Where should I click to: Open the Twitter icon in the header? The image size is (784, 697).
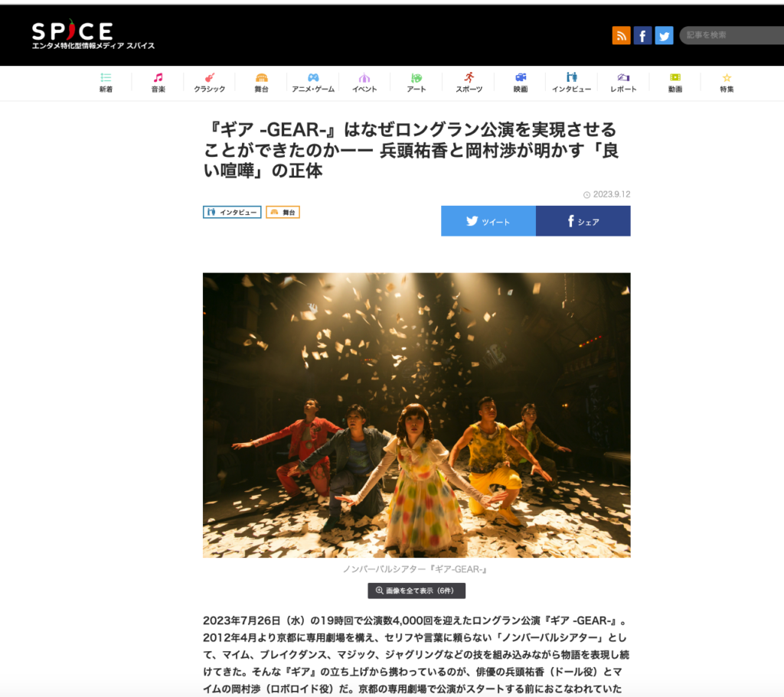coord(664,35)
